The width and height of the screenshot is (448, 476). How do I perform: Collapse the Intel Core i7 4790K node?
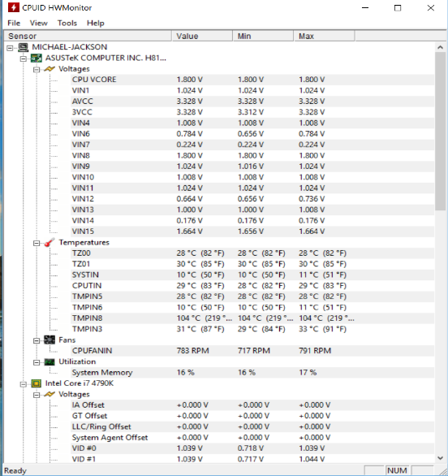point(24,384)
